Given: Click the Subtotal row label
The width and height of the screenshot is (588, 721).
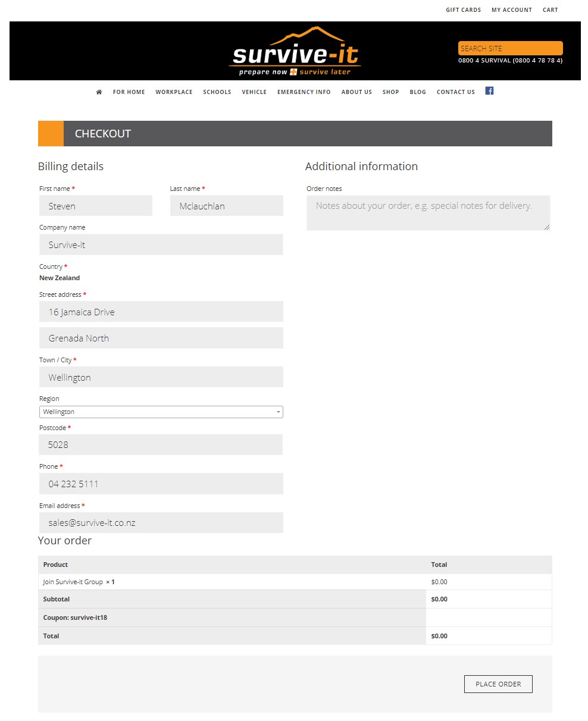Looking at the screenshot, I should point(57,599).
